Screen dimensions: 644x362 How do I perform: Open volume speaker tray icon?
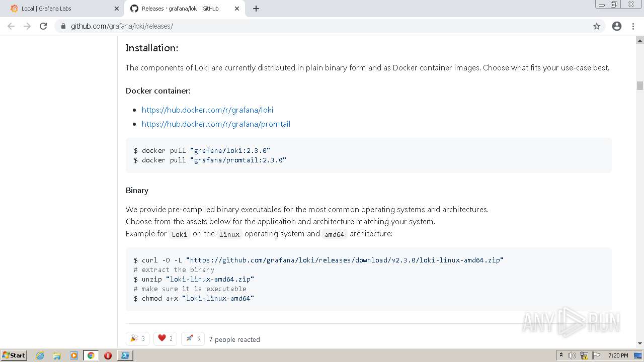pyautogui.click(x=572, y=355)
